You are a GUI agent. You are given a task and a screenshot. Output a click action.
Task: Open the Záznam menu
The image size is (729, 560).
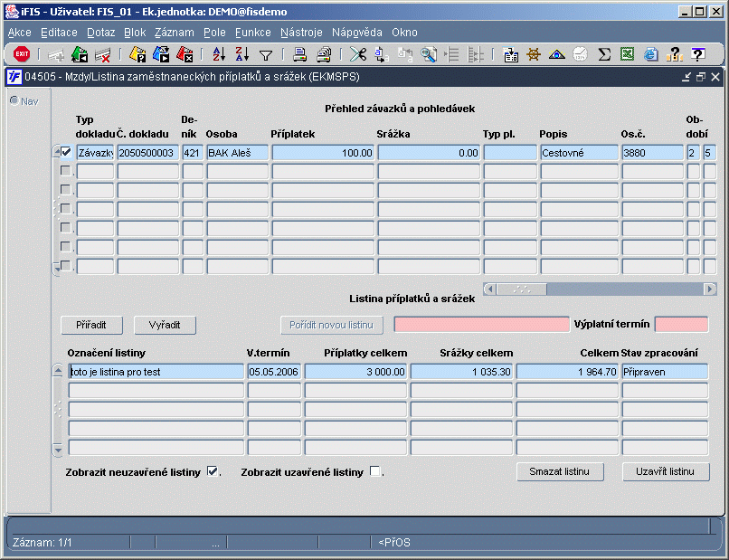(175, 33)
